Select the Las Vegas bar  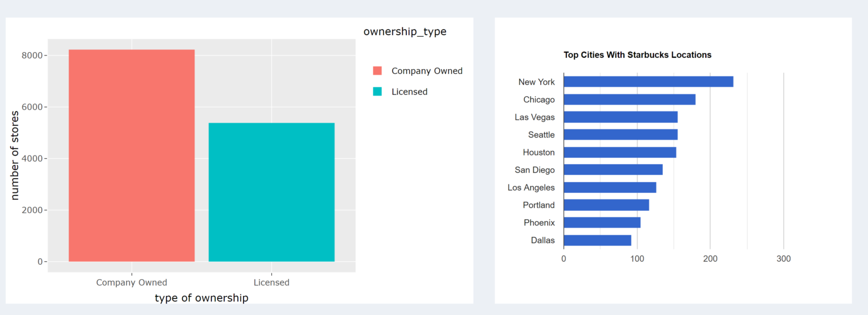[620, 117]
